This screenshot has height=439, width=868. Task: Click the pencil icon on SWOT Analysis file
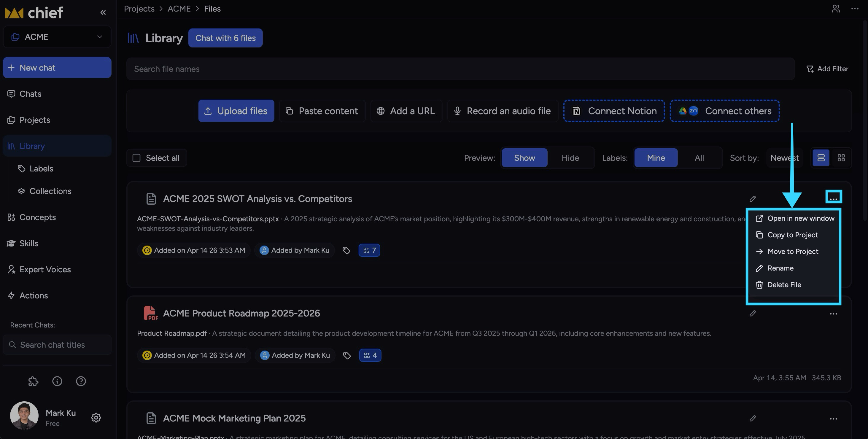pos(752,199)
